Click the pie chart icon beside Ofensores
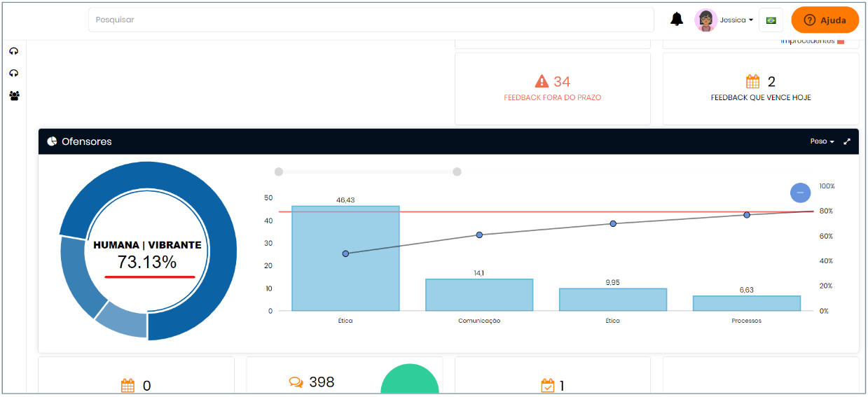This screenshot has height=397, width=868. [52, 141]
